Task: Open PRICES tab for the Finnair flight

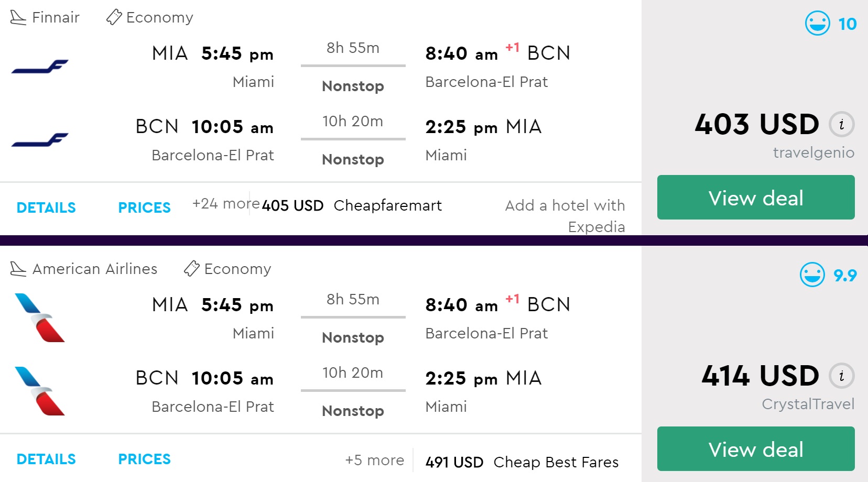Action: tap(144, 208)
